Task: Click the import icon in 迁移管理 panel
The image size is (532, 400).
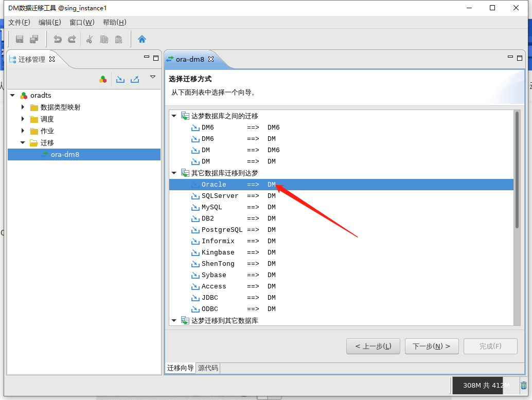Action: tap(120, 79)
